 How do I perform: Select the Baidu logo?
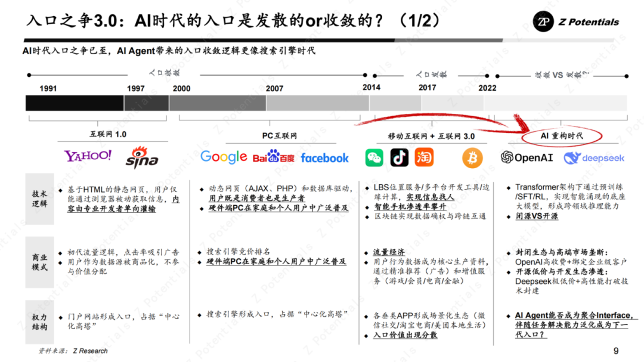coord(274,157)
